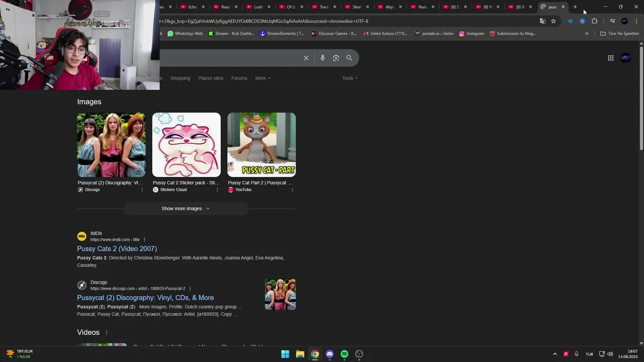Image resolution: width=644 pixels, height=362 pixels.
Task: Open Discogs Discography: Vinyl, CDs link
Action: pyautogui.click(x=145, y=298)
